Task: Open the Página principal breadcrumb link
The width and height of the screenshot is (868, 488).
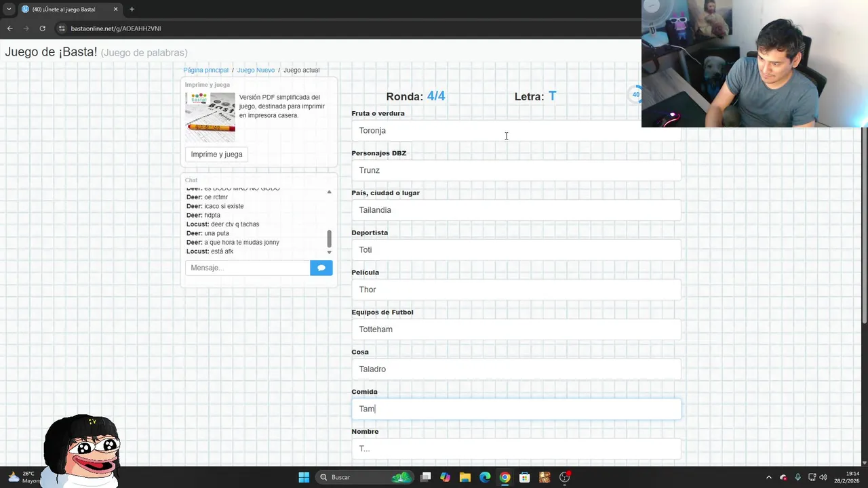Action: coord(205,70)
